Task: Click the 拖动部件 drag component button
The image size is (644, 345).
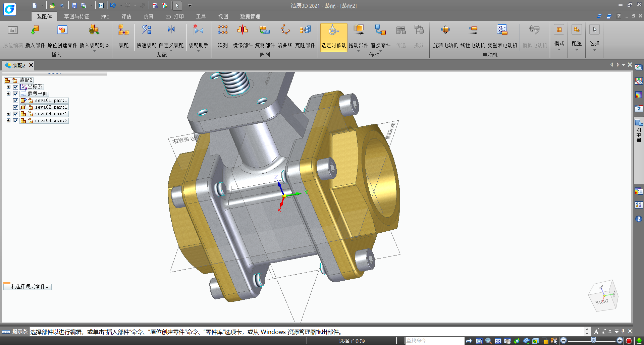Action: pyautogui.click(x=359, y=37)
